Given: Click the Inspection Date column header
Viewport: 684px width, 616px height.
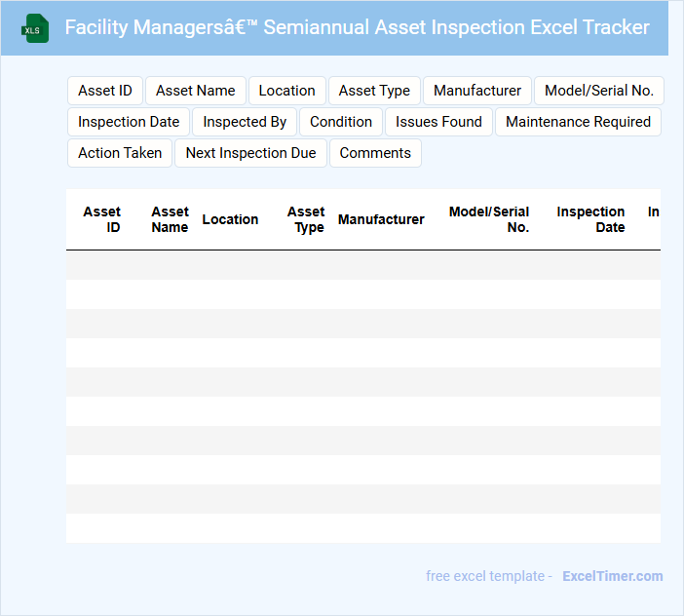Looking at the screenshot, I should point(590,219).
